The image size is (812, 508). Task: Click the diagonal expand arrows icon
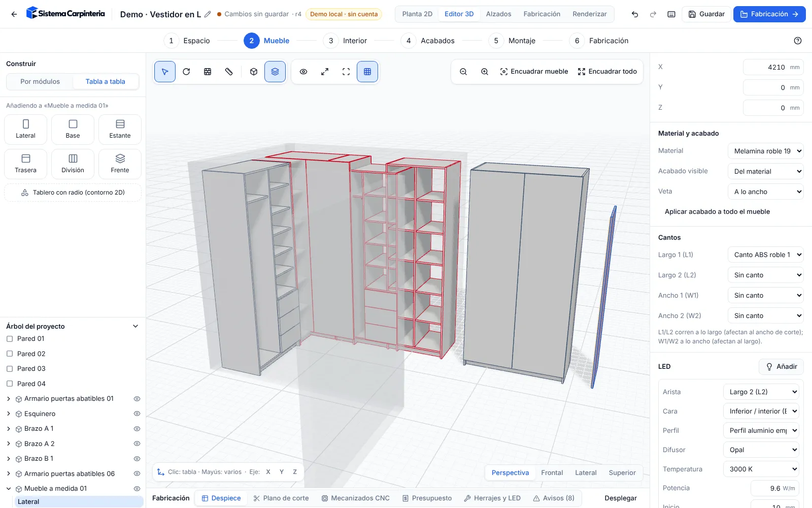pyautogui.click(x=325, y=72)
